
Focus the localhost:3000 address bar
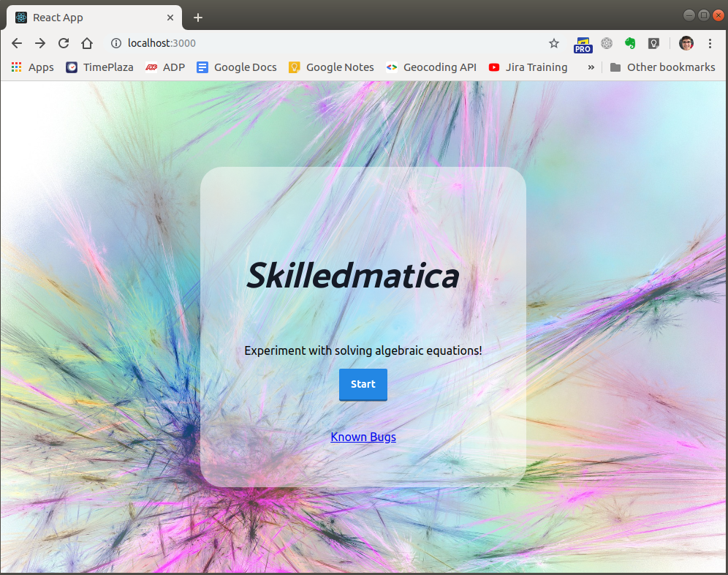coord(325,43)
